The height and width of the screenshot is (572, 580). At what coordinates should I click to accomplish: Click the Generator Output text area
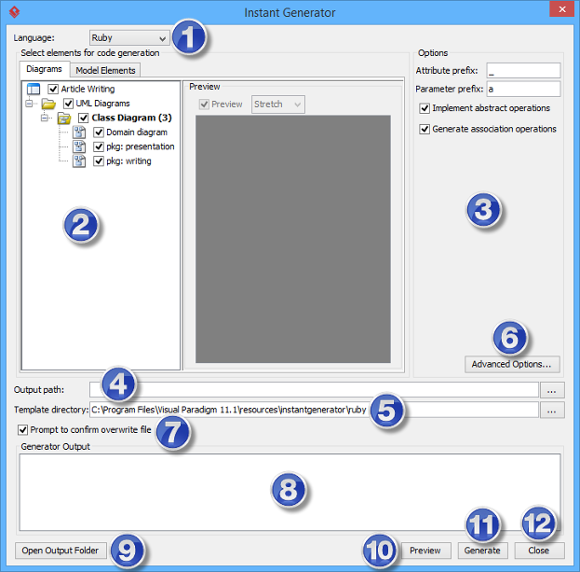pos(290,492)
